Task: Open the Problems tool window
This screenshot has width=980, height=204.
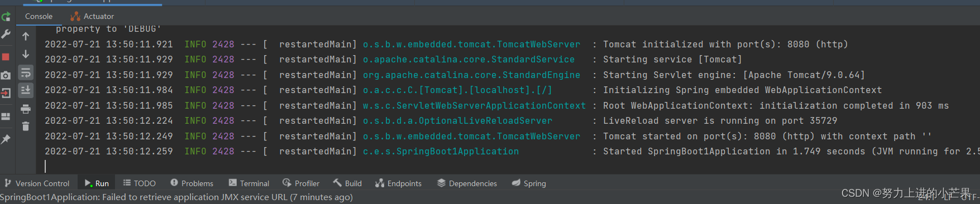Action: [x=192, y=183]
